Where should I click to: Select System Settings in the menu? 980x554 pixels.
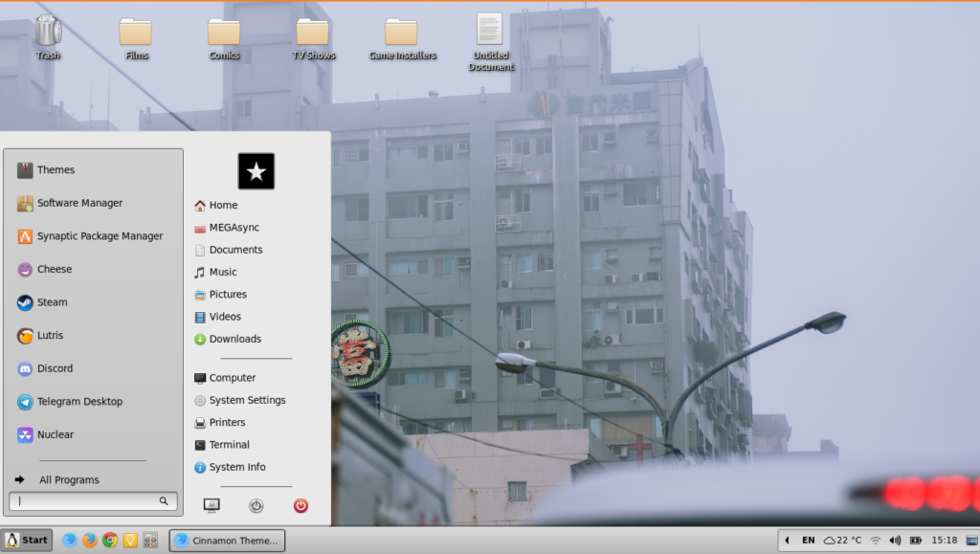click(x=246, y=400)
